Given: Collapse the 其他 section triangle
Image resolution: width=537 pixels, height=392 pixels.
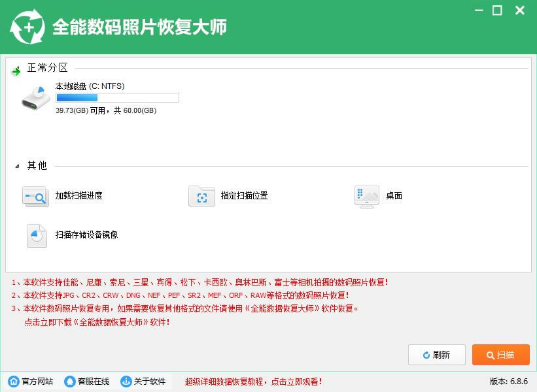Looking at the screenshot, I should click(17, 166).
